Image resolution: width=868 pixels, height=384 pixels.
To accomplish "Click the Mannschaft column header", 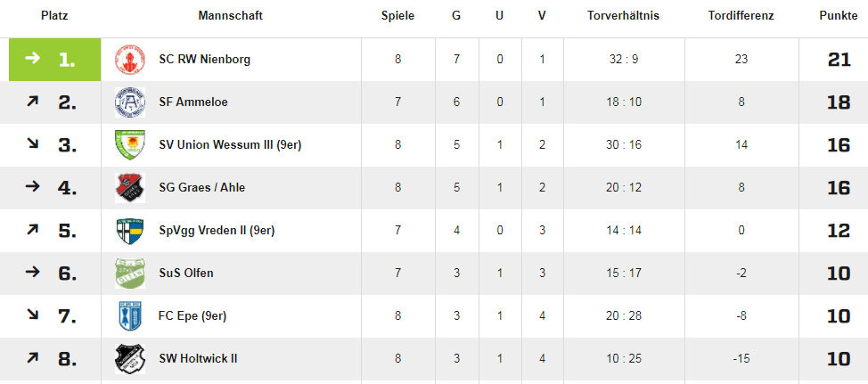I will 230,16.
